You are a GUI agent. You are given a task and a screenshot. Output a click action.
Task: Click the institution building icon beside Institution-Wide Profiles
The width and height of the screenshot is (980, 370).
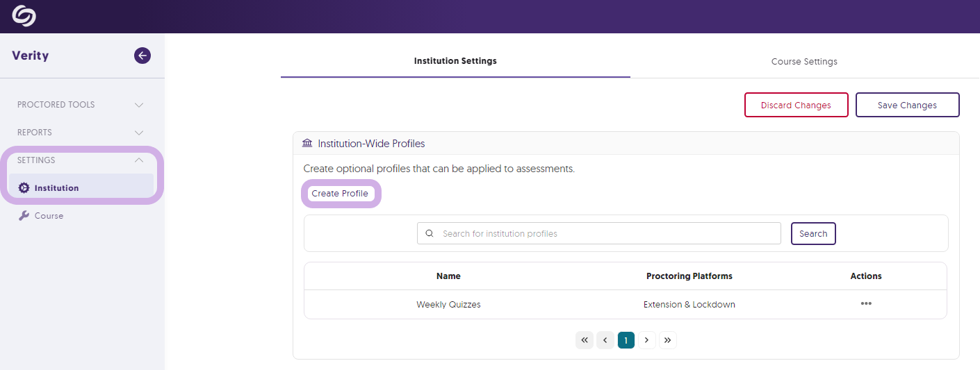point(307,143)
